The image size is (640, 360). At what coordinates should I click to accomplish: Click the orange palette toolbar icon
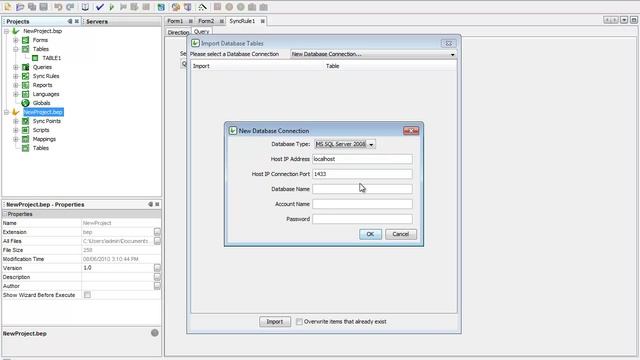(x=176, y=7)
